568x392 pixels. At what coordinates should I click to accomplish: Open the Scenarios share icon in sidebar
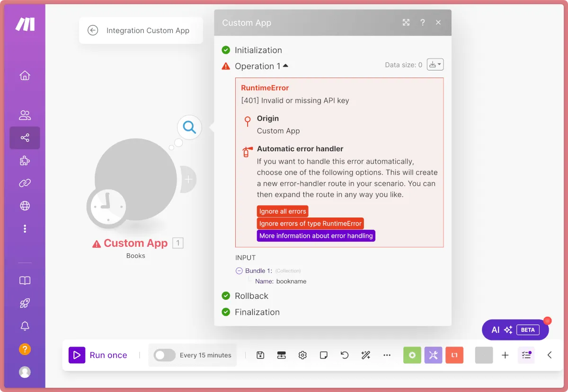25,138
